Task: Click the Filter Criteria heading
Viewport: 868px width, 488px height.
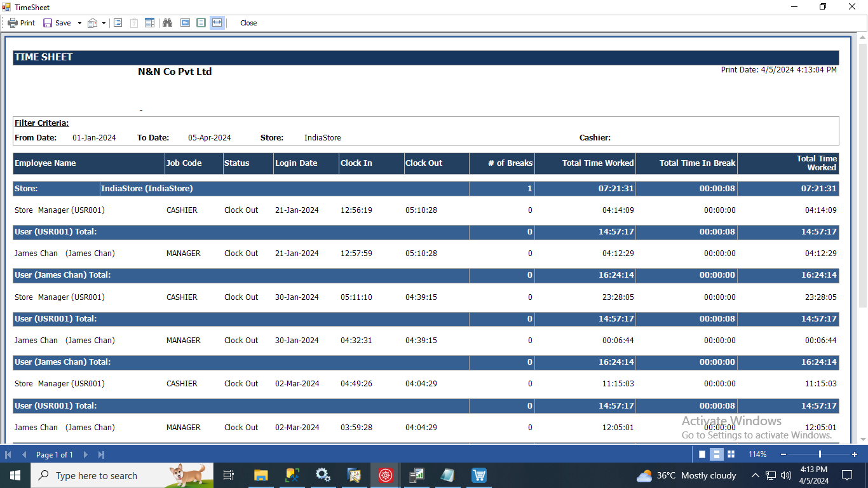Action: point(42,123)
